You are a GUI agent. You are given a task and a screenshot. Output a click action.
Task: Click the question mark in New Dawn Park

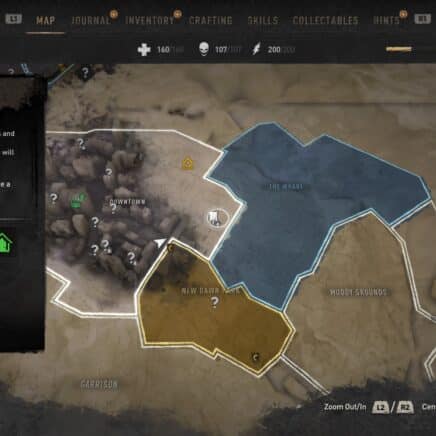[214, 303]
